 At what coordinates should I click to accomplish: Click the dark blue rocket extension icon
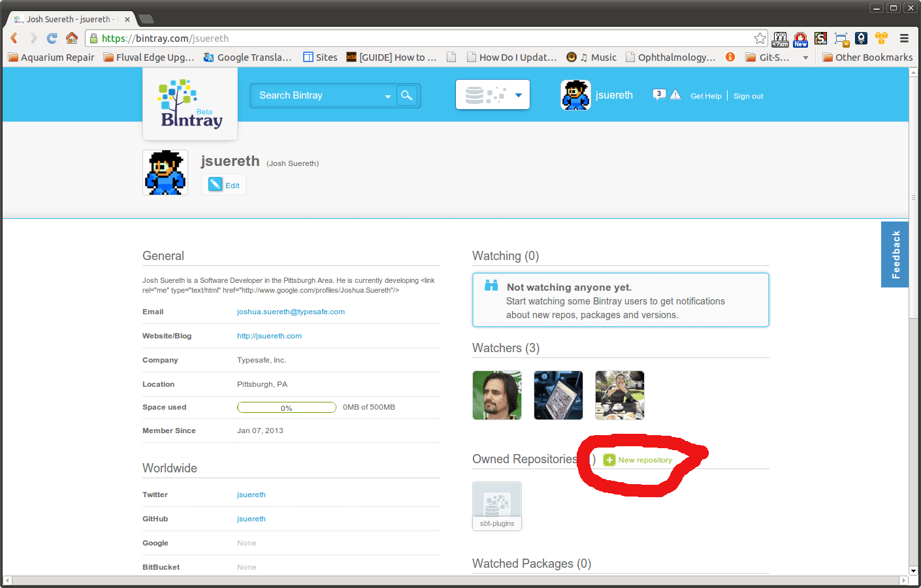coord(862,39)
